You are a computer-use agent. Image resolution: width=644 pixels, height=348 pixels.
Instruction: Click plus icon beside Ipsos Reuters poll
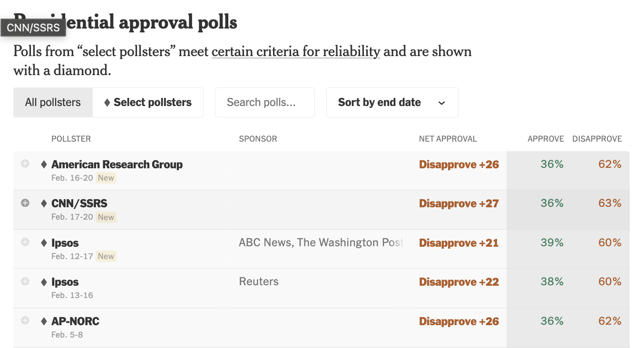pyautogui.click(x=25, y=281)
